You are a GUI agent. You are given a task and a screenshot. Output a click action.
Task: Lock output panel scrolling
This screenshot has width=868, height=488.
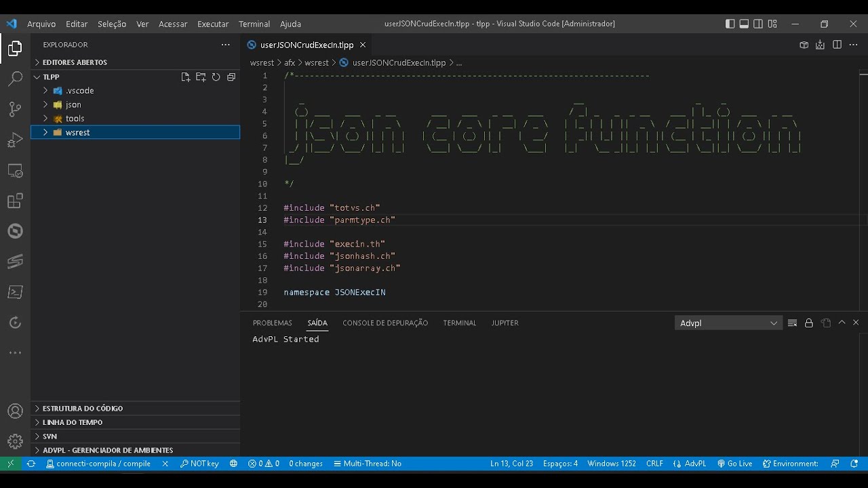point(808,323)
